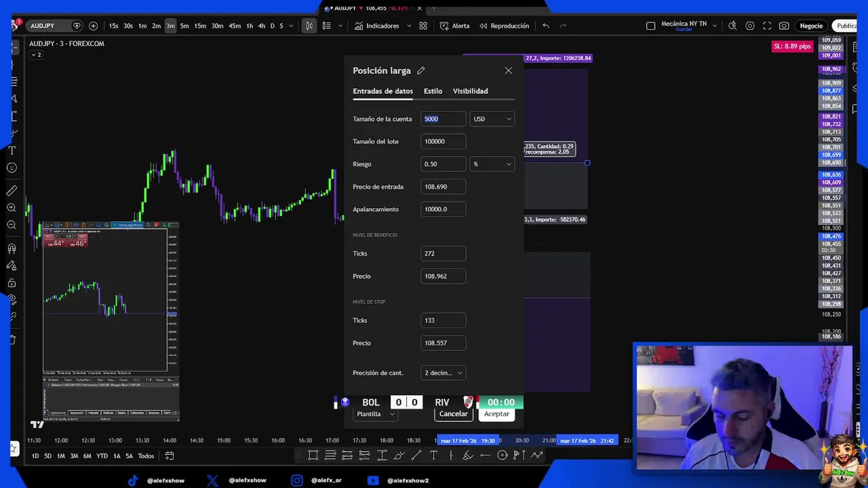Image resolution: width=868 pixels, height=488 pixels.
Task: Open the layout grid selector icon
Action: [423, 26]
